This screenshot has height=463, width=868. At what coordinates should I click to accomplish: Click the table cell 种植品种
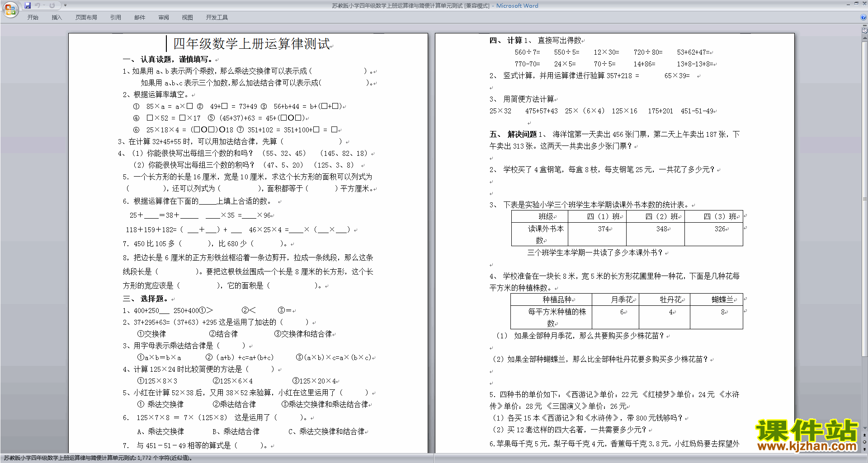(x=551, y=299)
